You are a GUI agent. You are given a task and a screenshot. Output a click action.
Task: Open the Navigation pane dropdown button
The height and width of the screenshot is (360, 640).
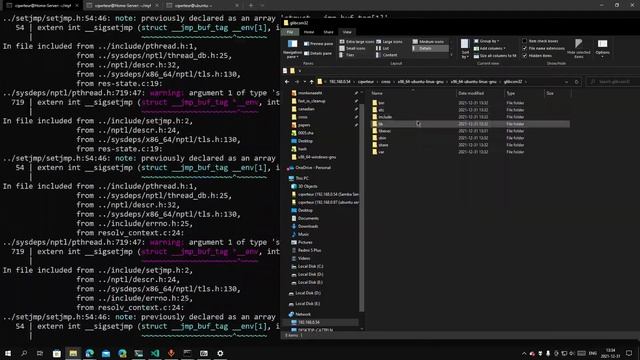click(x=292, y=49)
